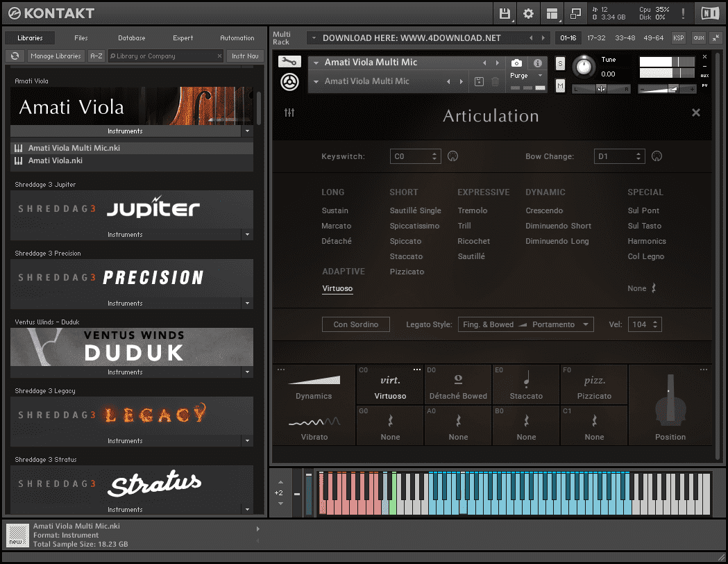Screen dimensions: 728x564
Task: Open the Bow Change D1 dropdown
Action: (619, 156)
